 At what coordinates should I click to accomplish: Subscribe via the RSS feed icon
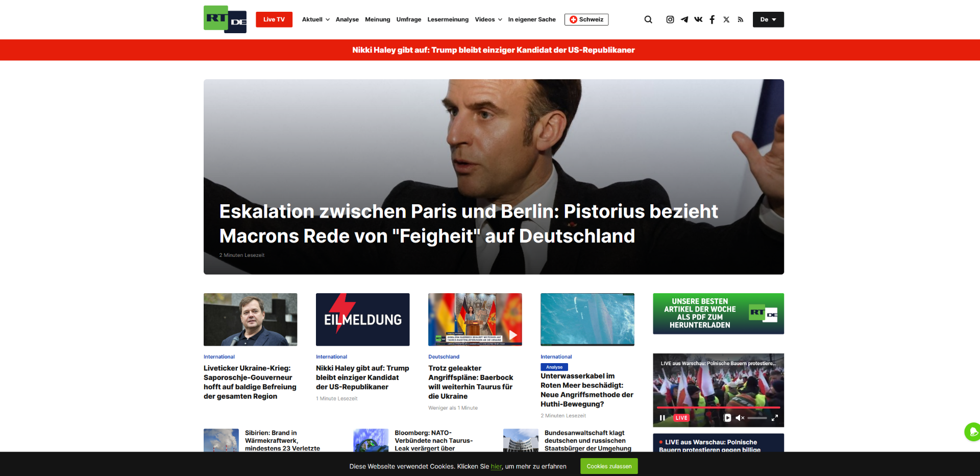pyautogui.click(x=741, y=19)
